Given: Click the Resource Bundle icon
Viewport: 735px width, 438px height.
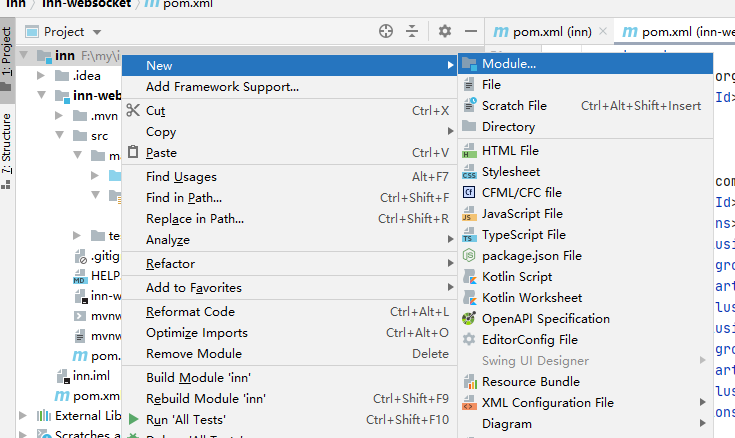Looking at the screenshot, I should (x=469, y=382).
